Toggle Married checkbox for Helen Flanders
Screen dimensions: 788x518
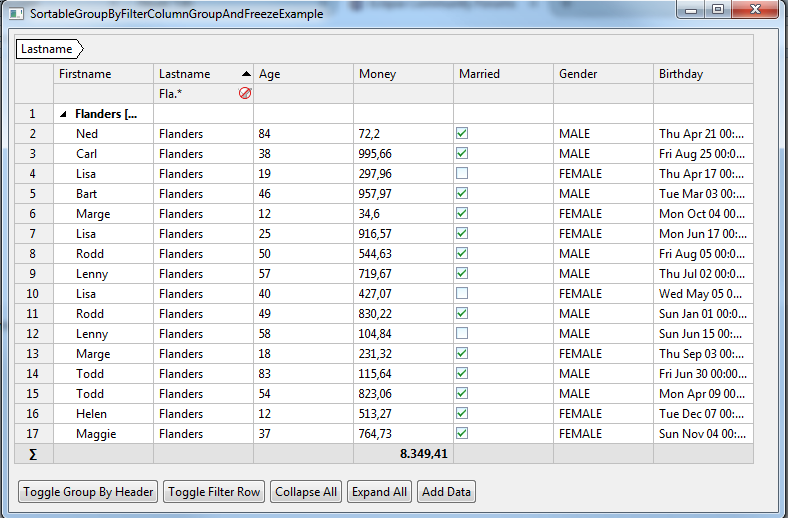click(x=462, y=413)
